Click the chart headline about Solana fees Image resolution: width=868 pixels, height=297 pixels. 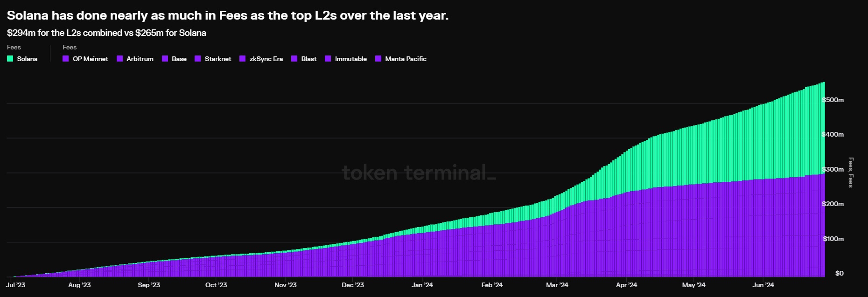coord(228,15)
